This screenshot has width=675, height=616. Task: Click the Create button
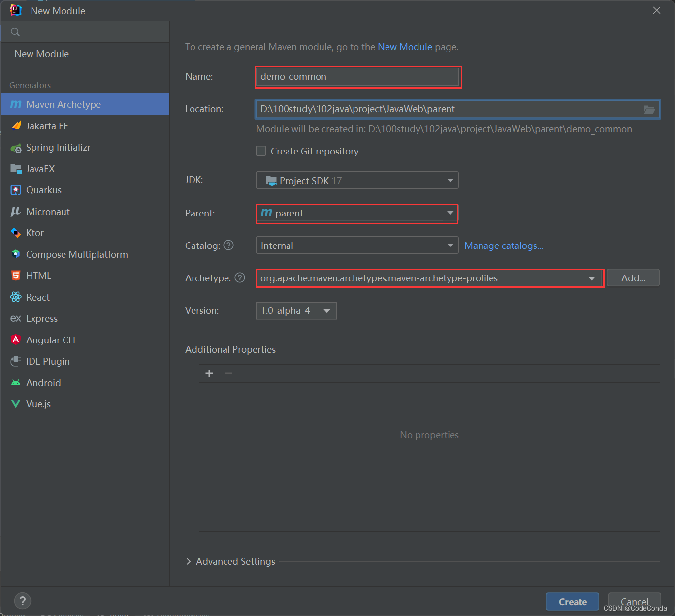point(573,601)
